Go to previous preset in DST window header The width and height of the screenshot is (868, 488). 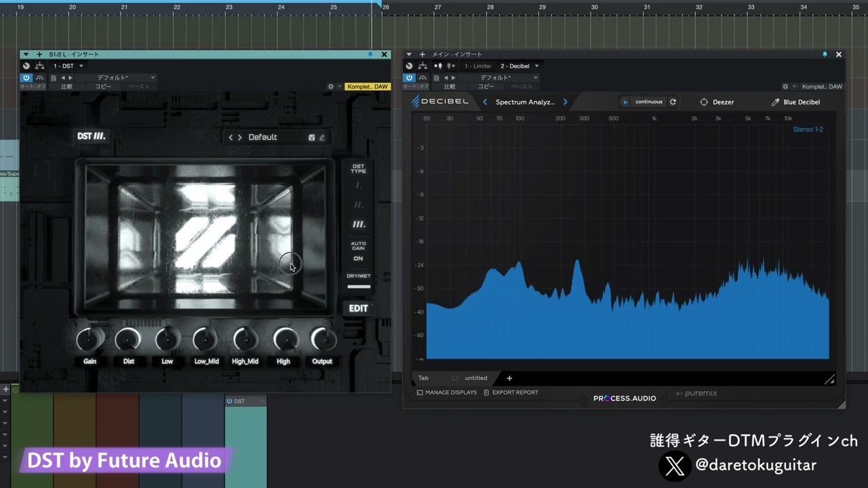point(63,78)
